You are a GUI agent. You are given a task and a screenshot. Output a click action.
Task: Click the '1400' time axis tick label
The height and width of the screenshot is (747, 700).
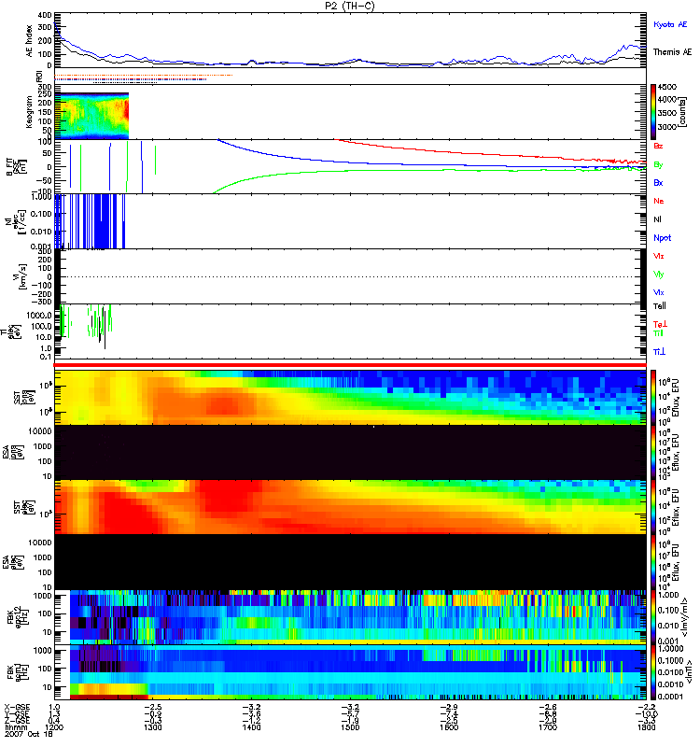[x=251, y=727]
